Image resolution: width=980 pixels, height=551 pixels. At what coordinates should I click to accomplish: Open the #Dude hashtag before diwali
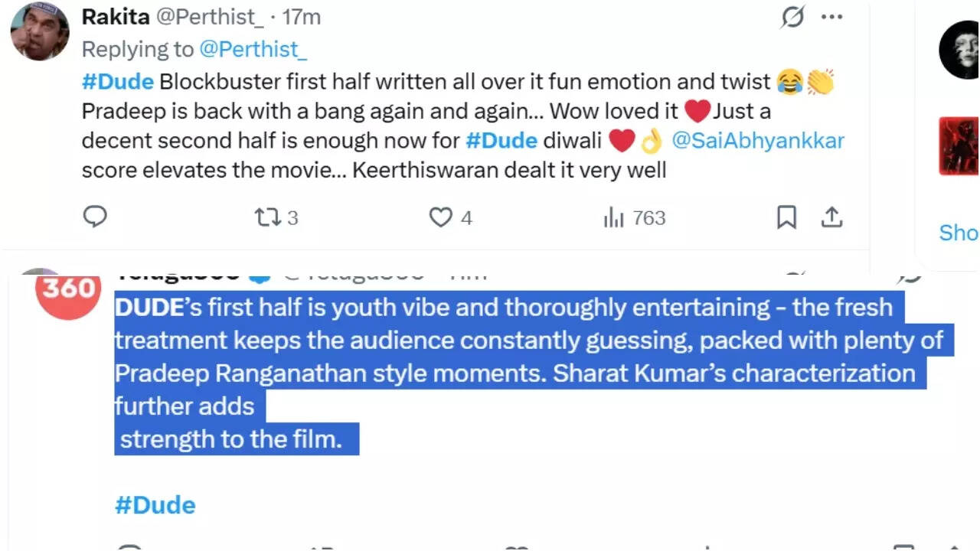click(501, 142)
